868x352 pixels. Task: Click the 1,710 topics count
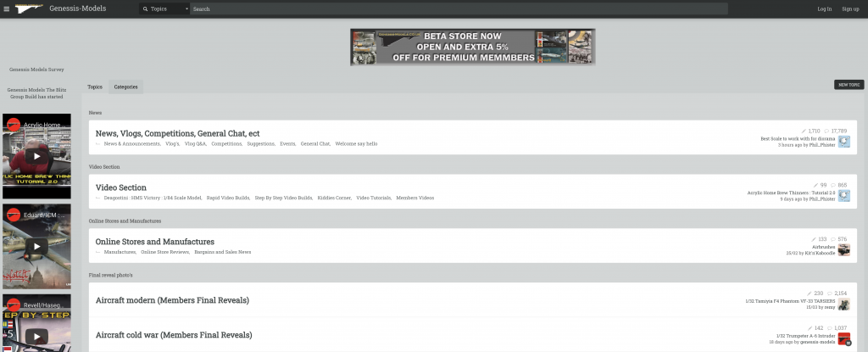pyautogui.click(x=810, y=131)
